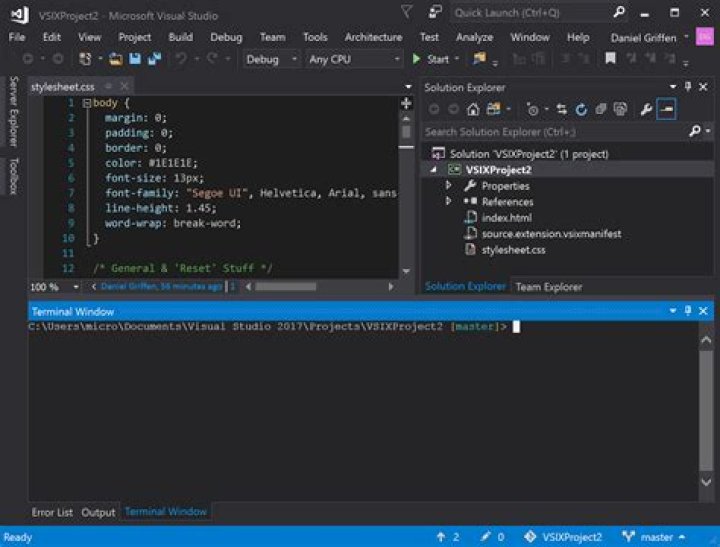Expand the References node in the tree
Screen dimensions: 720x547
[x=449, y=201]
